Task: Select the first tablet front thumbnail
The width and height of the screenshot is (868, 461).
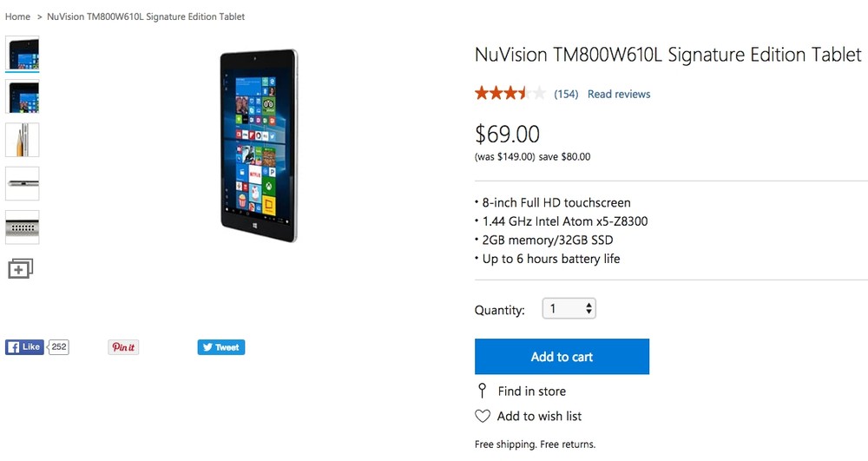Action: click(x=23, y=53)
